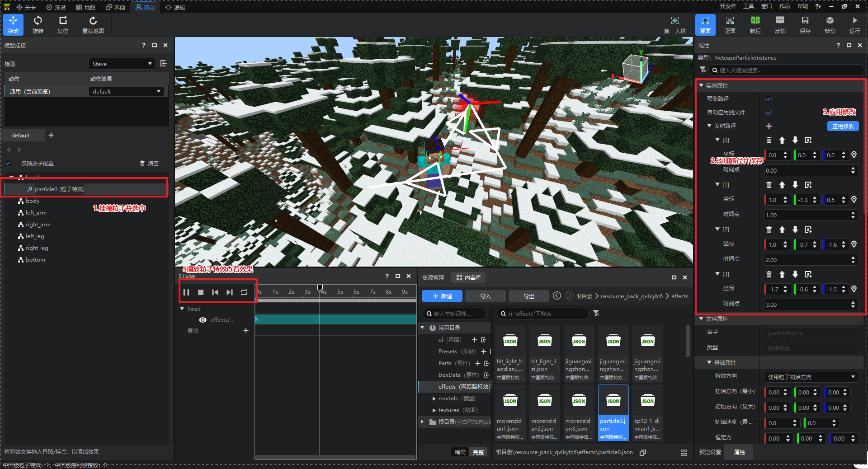Image resolution: width=868 pixels, height=469 pixels.
Task: Pause timeline playback
Action: point(186,292)
